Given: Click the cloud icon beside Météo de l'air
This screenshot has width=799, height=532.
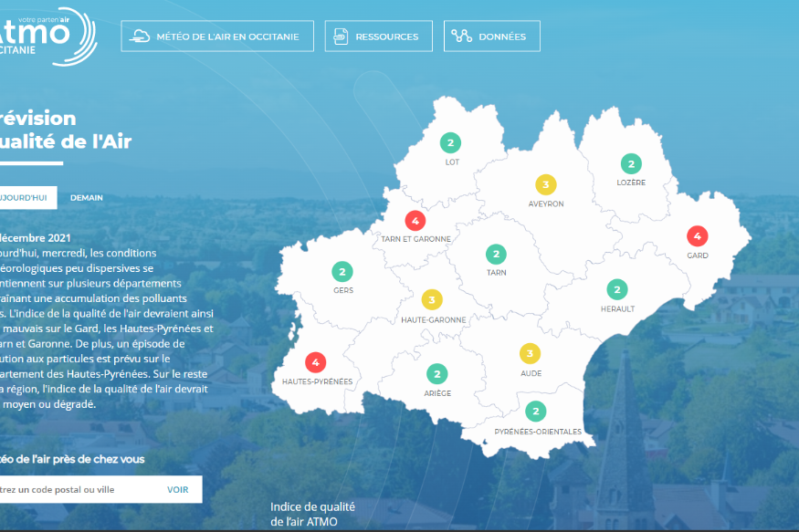Looking at the screenshot, I should (141, 37).
